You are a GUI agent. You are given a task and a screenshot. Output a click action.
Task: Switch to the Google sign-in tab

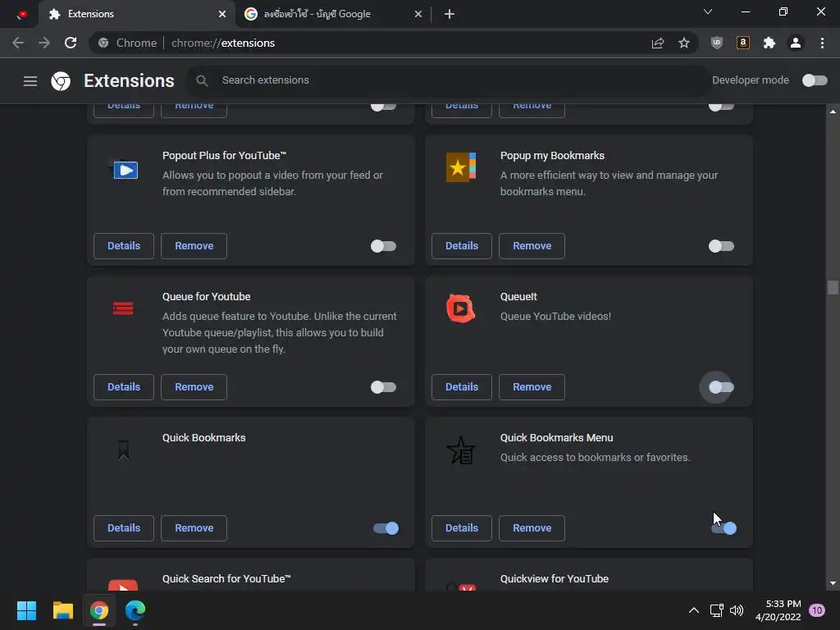[x=332, y=14]
